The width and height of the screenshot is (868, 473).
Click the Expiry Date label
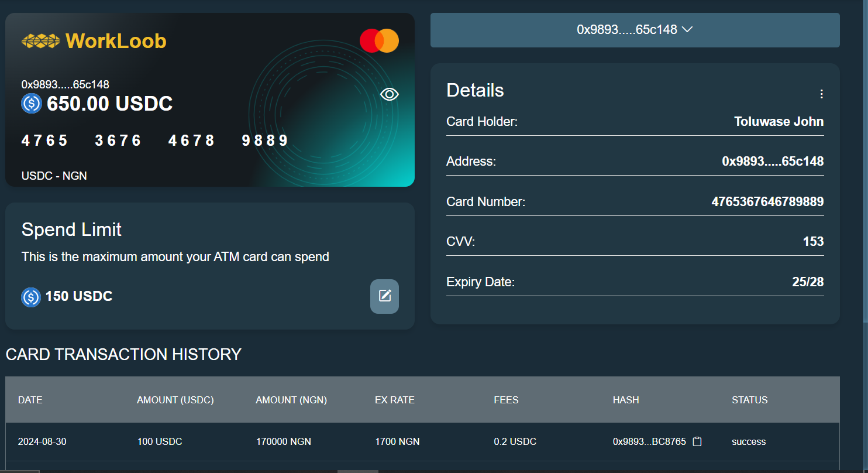coord(481,282)
